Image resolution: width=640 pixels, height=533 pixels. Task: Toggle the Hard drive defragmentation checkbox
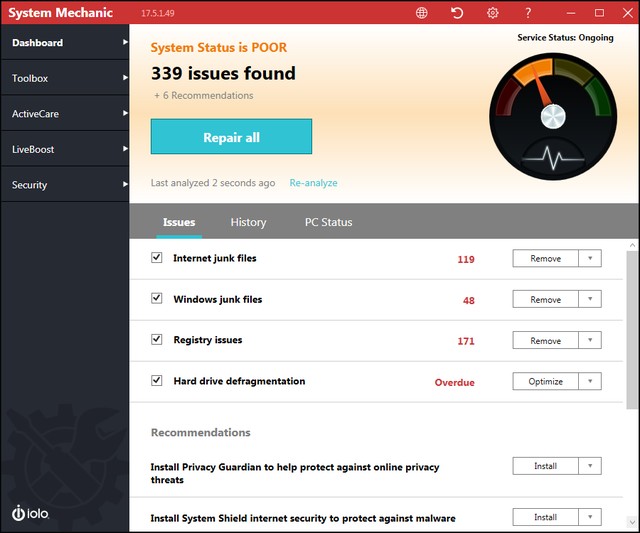pyautogui.click(x=156, y=381)
